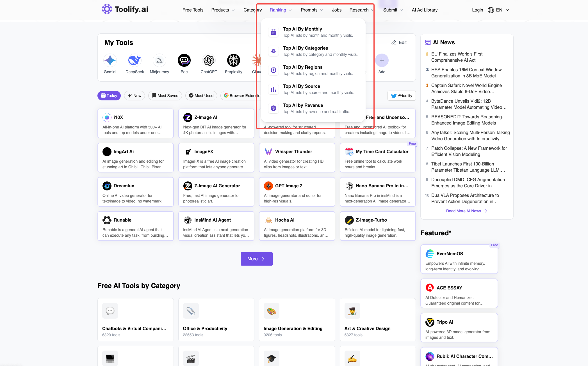Screen dimensions: 588x366
Task: Click the bar chart icon for Top AI By Source
Action: coord(274,89)
